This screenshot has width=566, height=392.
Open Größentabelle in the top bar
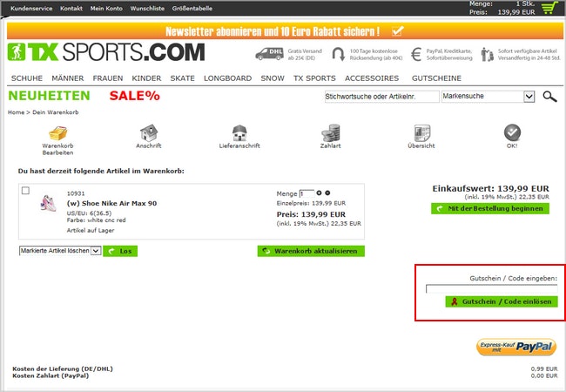(x=192, y=9)
